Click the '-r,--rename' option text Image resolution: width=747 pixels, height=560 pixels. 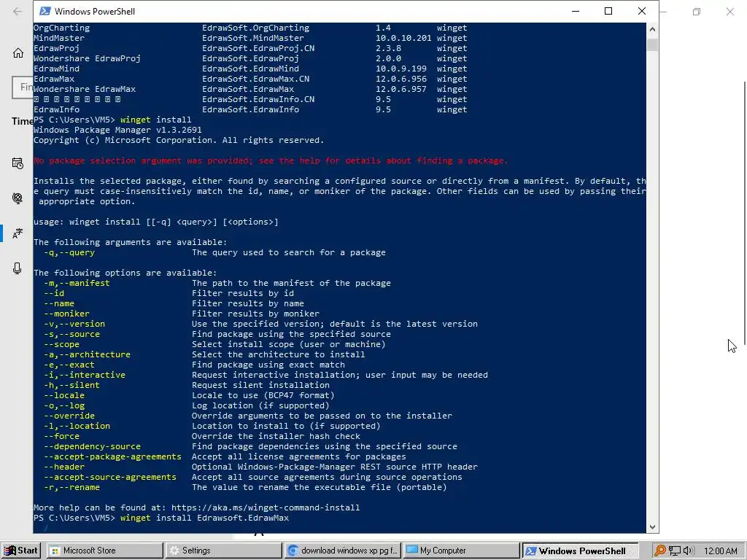(x=72, y=487)
